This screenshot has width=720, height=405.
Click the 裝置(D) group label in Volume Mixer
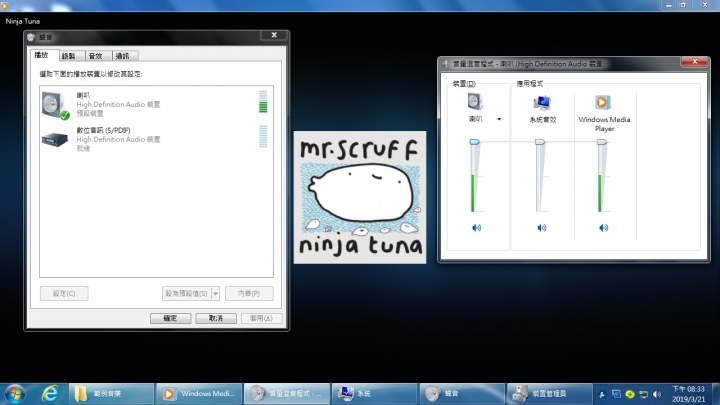464,84
